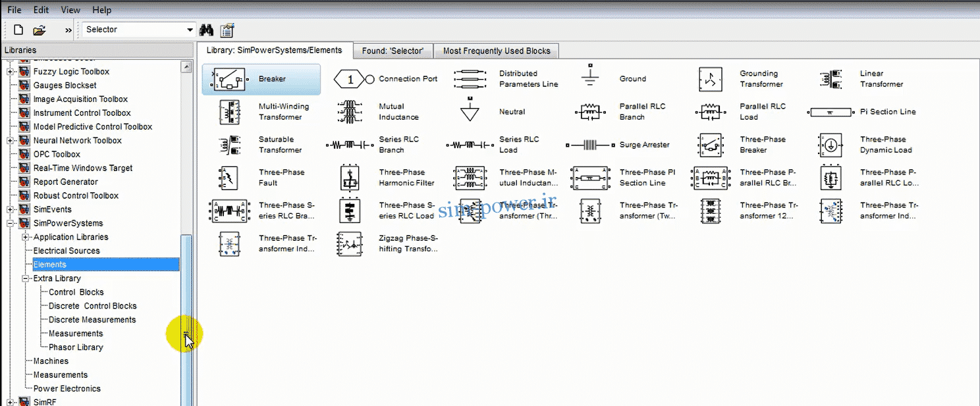Click the new model toolbar icon
The width and height of the screenshot is (980, 406).
[18, 30]
